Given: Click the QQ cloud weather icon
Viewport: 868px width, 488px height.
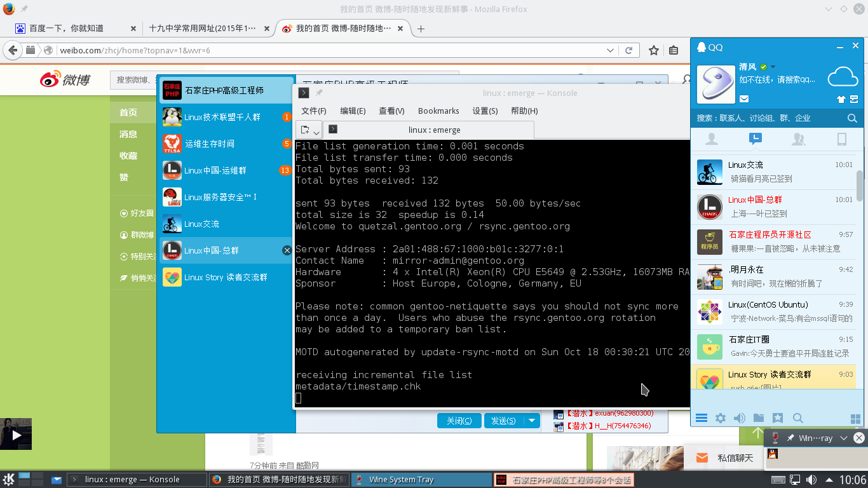Looking at the screenshot, I should [843, 77].
